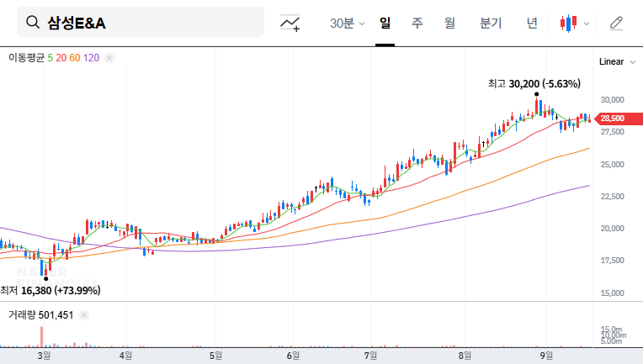Click the 25,000 price axis label
The image size is (643, 364).
(x=612, y=164)
